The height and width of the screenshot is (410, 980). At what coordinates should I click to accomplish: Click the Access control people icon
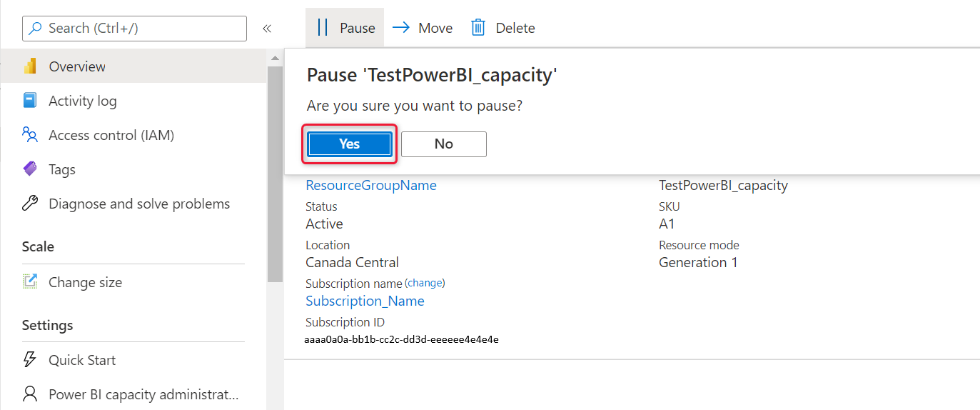30,135
